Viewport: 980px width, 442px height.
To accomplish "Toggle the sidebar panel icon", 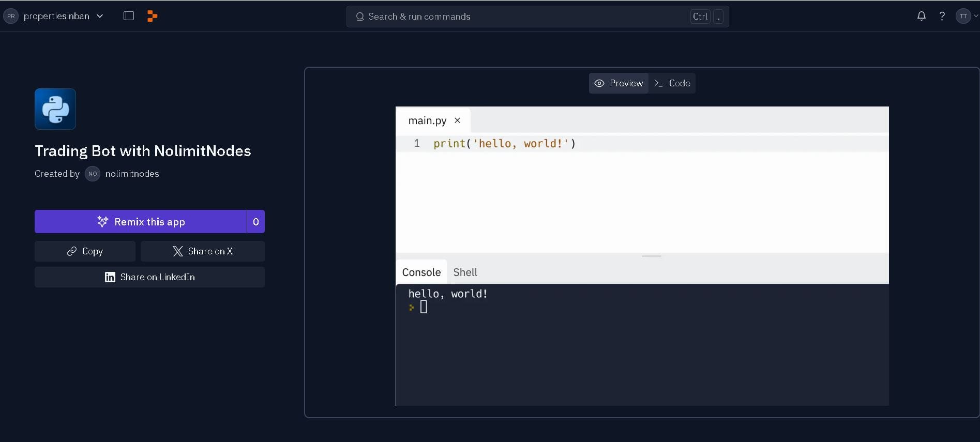I will tap(129, 16).
